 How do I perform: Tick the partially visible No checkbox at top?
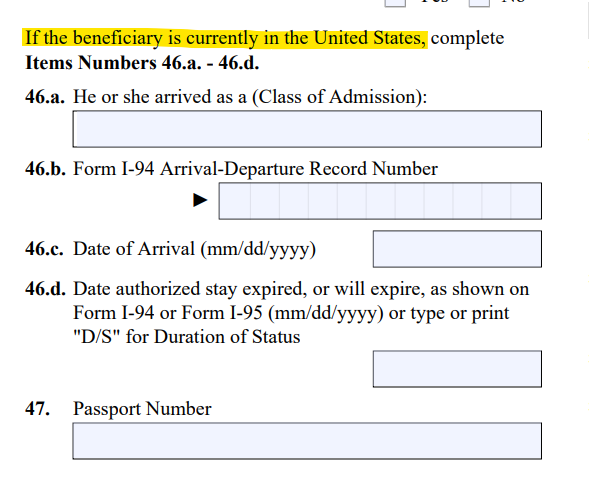479,3
